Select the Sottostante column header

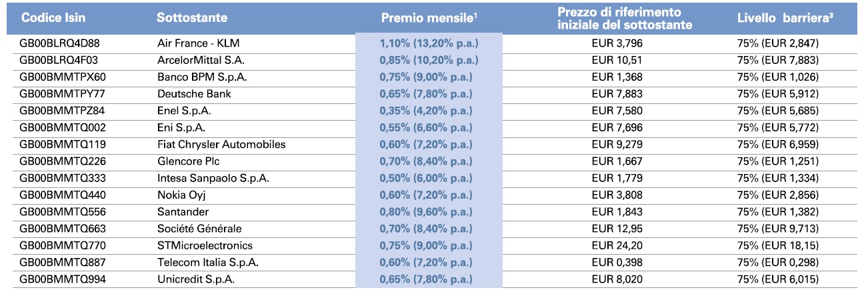click(x=192, y=19)
